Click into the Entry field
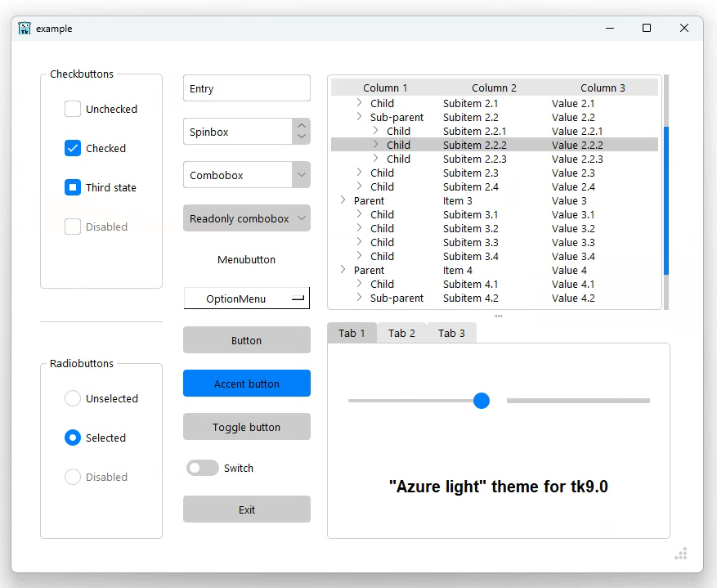 point(247,88)
